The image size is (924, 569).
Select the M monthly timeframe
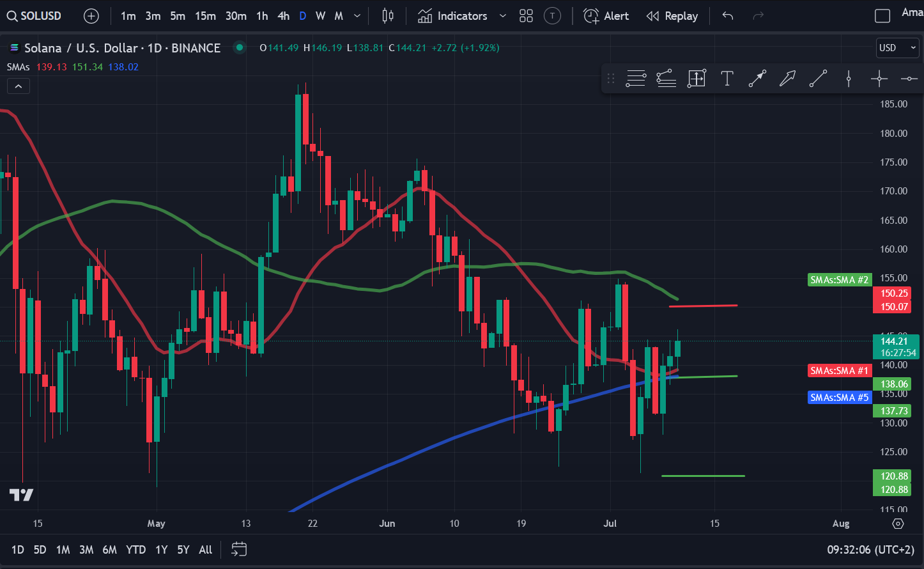339,16
